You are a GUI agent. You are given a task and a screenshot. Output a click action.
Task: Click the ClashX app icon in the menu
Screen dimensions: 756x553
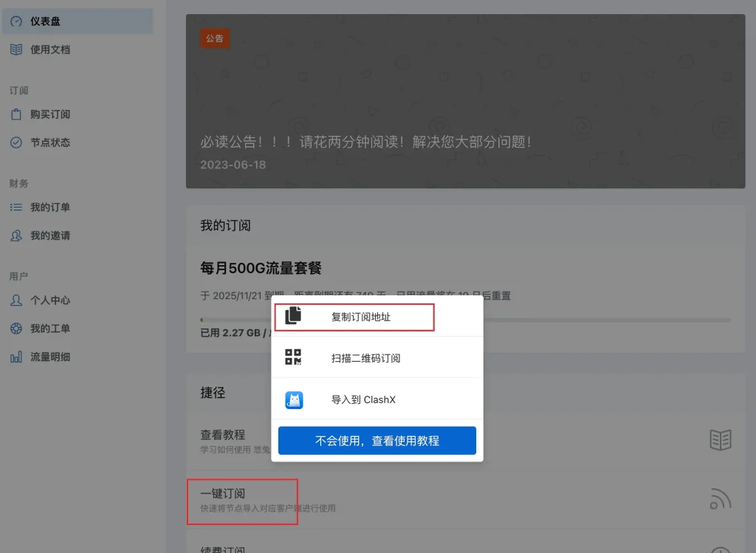tap(292, 399)
